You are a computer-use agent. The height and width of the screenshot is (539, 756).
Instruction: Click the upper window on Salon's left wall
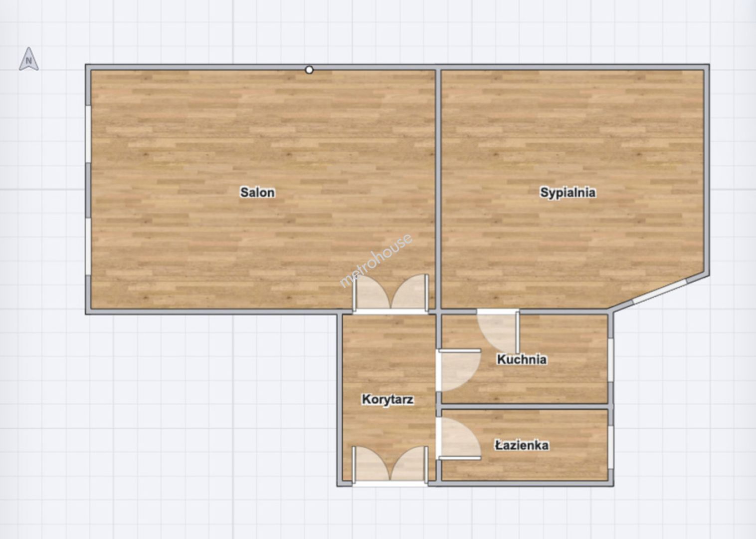click(x=88, y=134)
